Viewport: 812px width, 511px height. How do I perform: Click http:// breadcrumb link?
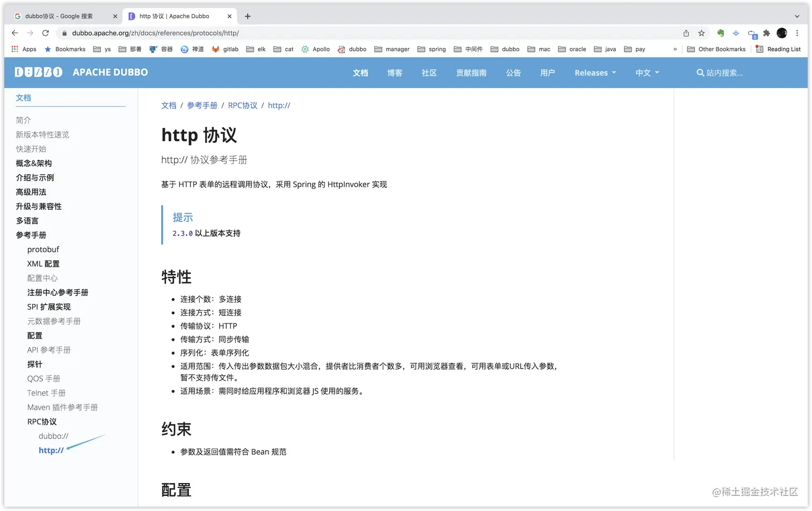(x=279, y=105)
